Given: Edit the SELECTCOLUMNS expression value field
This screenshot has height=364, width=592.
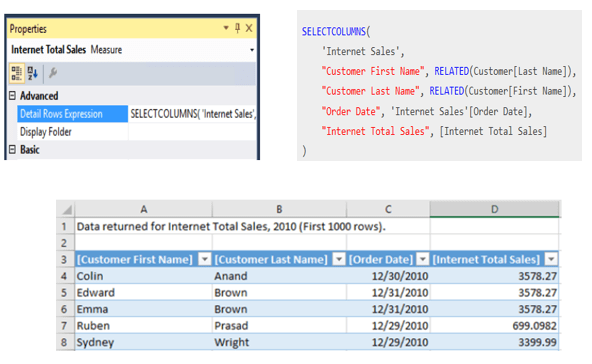Looking at the screenshot, I should [193, 114].
